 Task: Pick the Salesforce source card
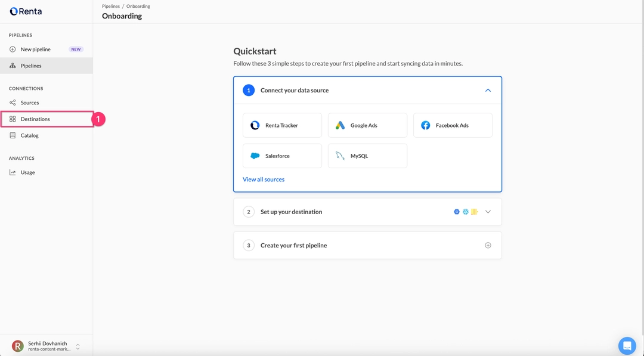[x=282, y=156]
